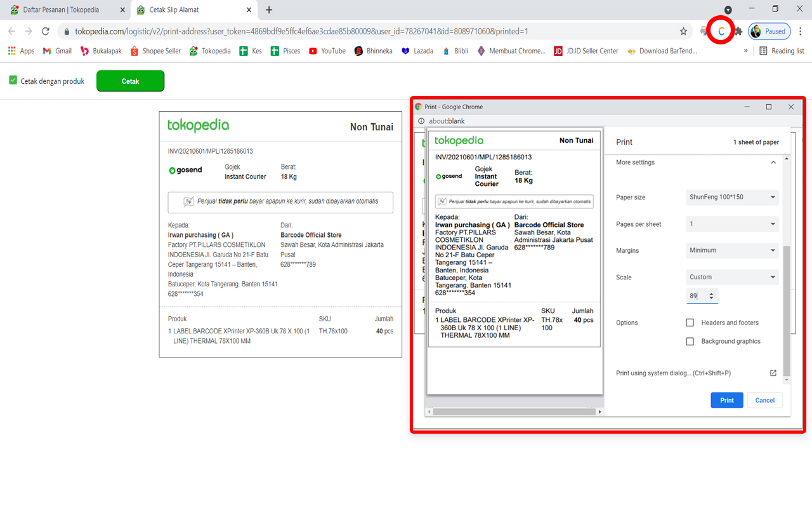Click the browser forward arrow
Image resolution: width=812 pixels, height=508 pixels.
(x=29, y=31)
